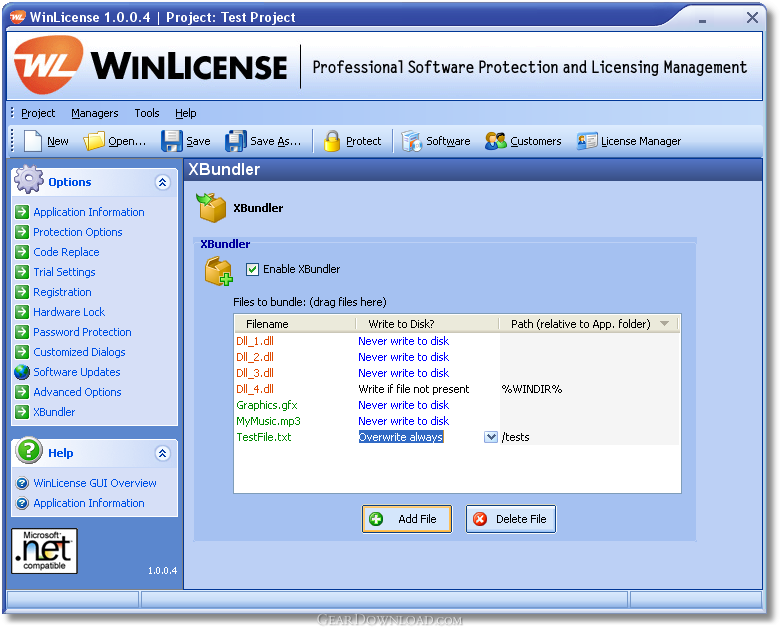
Task: Select the Dll_4.dll file row
Action: pyautogui.click(x=457, y=389)
